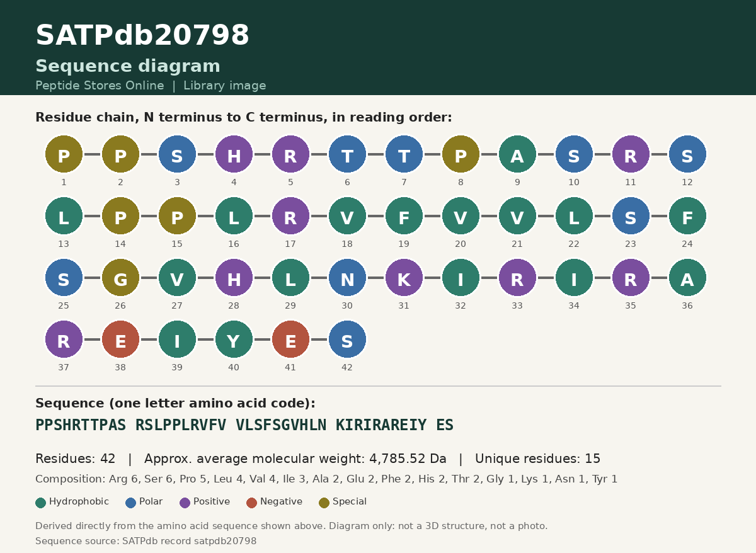Viewport: 756px width, 553px height.
Task: Click the glycine circle numbered 26
Action: [x=120, y=278]
